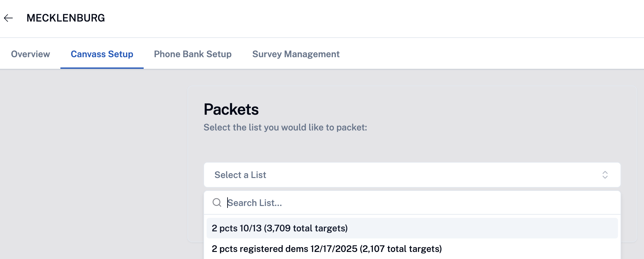Click the 'Select the list you would like to packet' text

point(285,127)
